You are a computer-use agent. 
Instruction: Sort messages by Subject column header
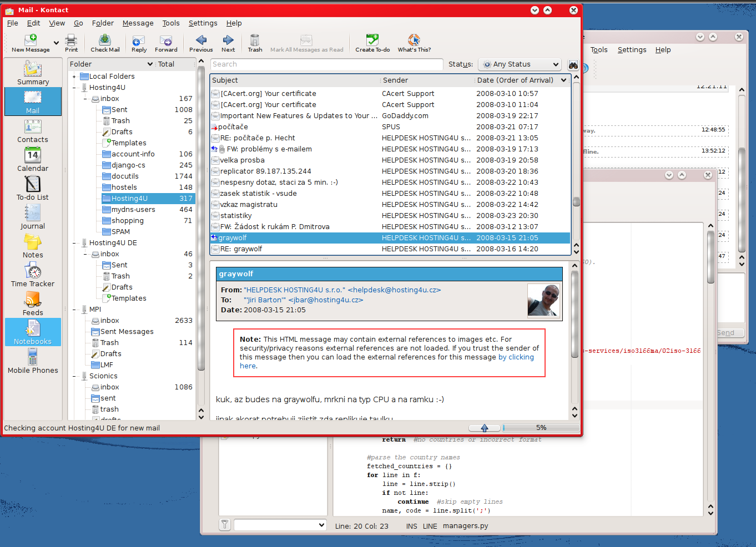click(295, 80)
